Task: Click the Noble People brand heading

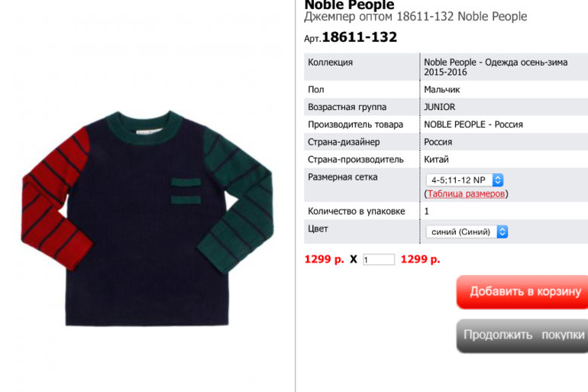Action: 349,5
